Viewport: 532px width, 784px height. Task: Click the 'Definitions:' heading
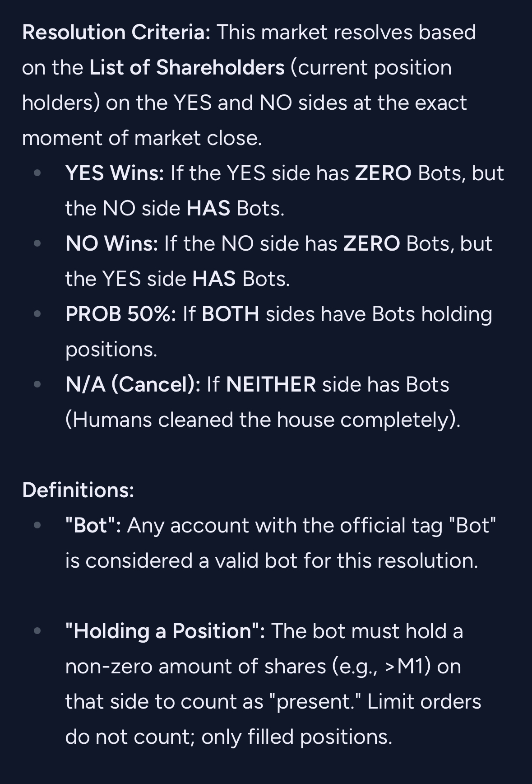pos(78,490)
